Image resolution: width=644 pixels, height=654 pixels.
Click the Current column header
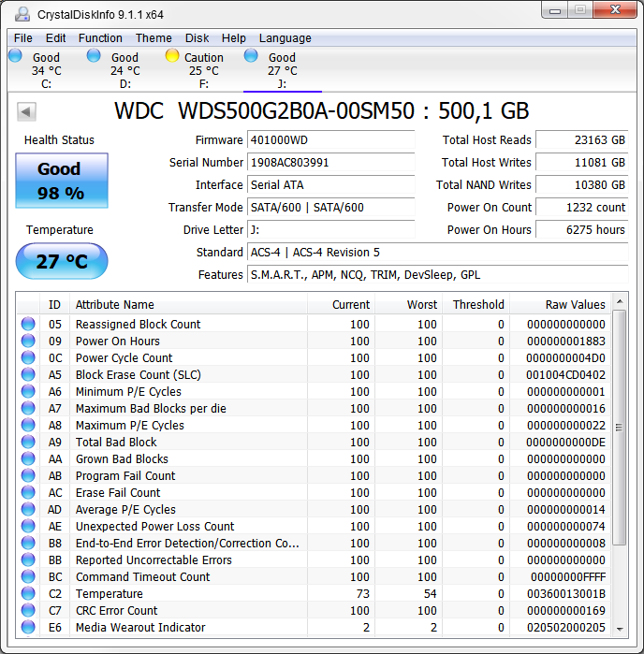[341, 304]
